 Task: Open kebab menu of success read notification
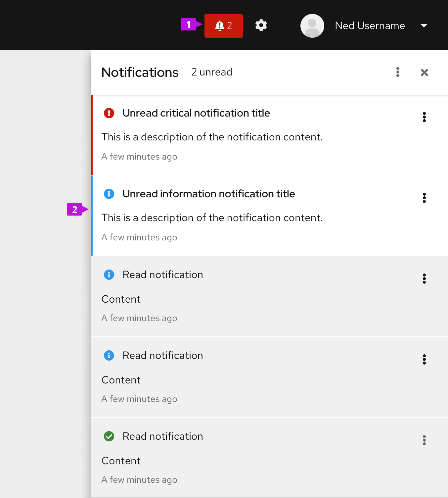[424, 440]
